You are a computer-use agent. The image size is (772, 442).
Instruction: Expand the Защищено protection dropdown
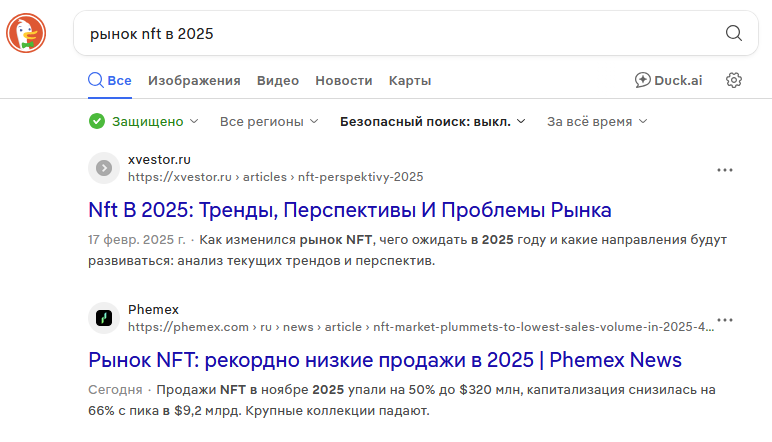[x=144, y=121]
